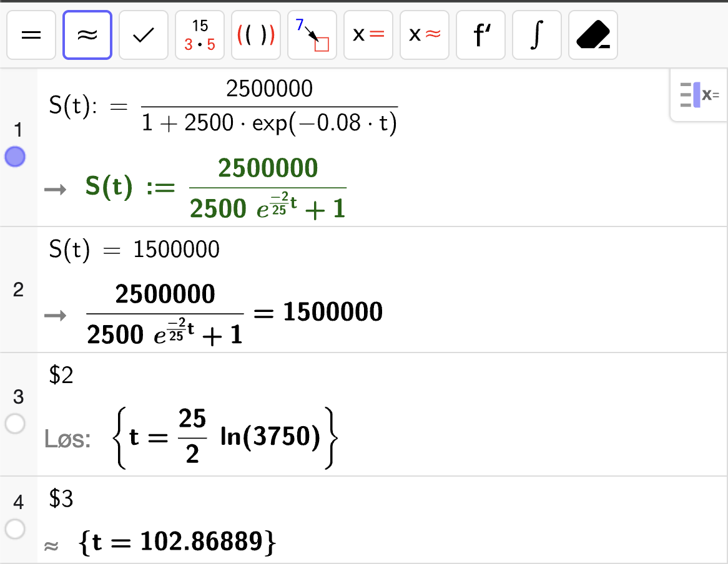Viewport: 728px width, 564px height.
Task: Toggle the visibility circle of row 4
Action: tap(15, 530)
